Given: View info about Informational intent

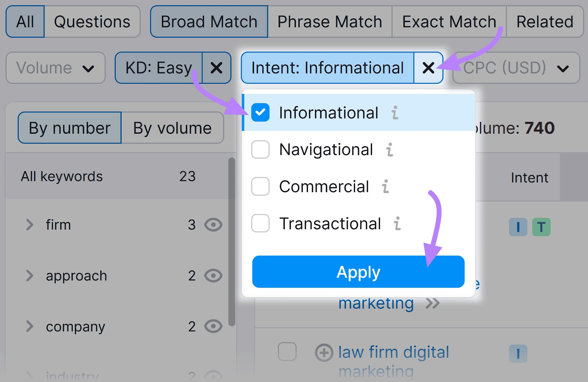Looking at the screenshot, I should coord(395,113).
